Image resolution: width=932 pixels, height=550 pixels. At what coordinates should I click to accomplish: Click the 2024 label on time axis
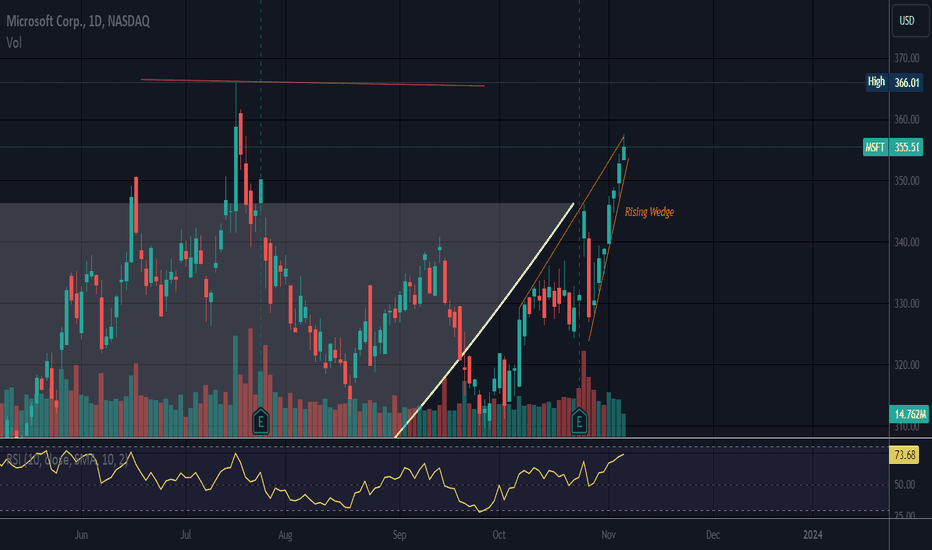tap(813, 535)
